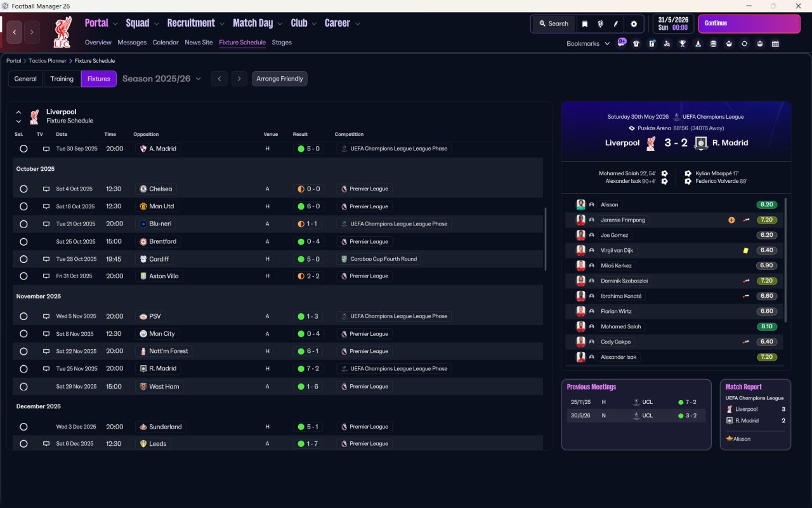Switch to the Calendar tab

tap(166, 43)
